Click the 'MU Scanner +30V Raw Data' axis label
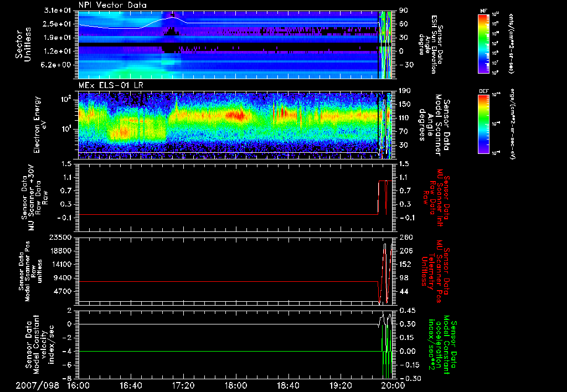The width and height of the screenshot is (567, 392). click(x=34, y=198)
